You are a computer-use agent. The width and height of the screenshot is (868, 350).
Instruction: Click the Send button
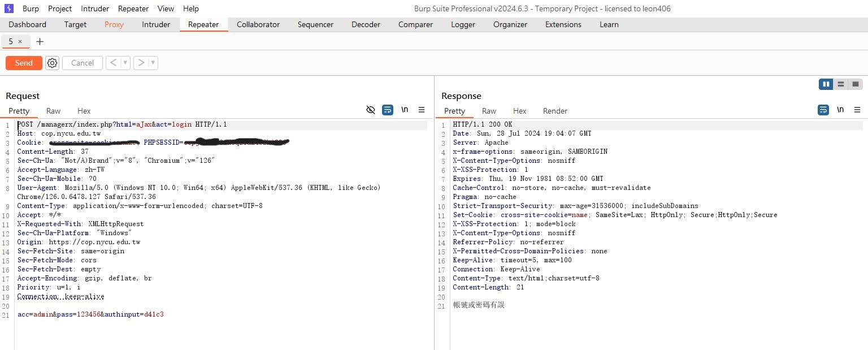[24, 63]
